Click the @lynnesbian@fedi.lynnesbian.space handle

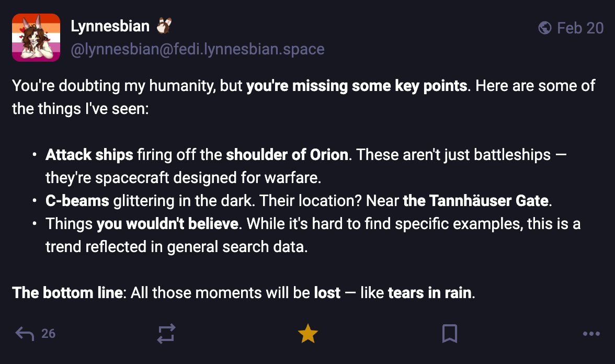tap(198, 50)
